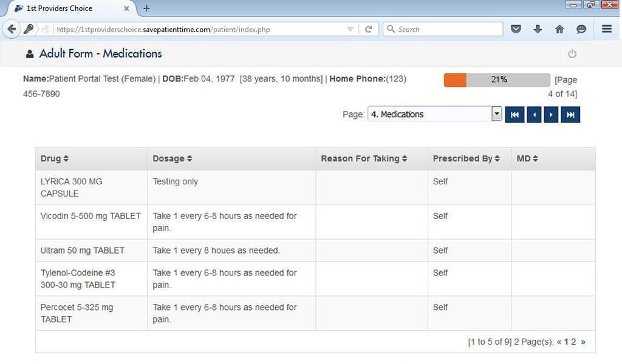The height and width of the screenshot is (364, 622).
Task: Open URL bar history dropdown arrow
Action: pyautogui.click(x=350, y=29)
